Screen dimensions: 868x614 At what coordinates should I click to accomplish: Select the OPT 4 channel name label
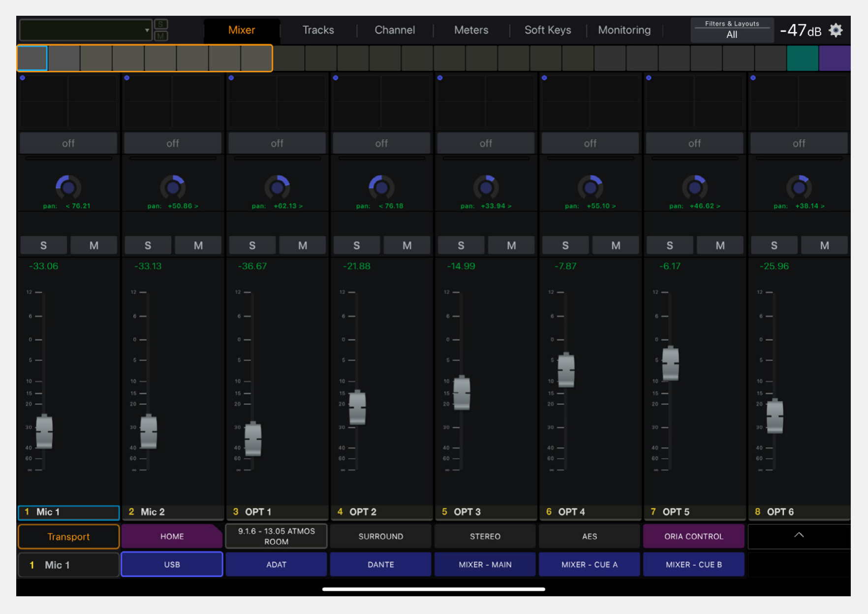[590, 512]
